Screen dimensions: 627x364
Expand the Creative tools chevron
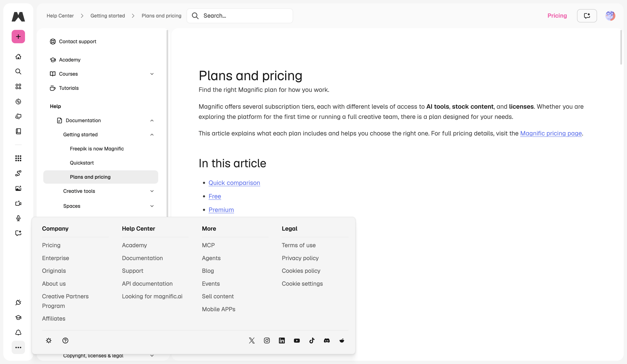point(152,191)
